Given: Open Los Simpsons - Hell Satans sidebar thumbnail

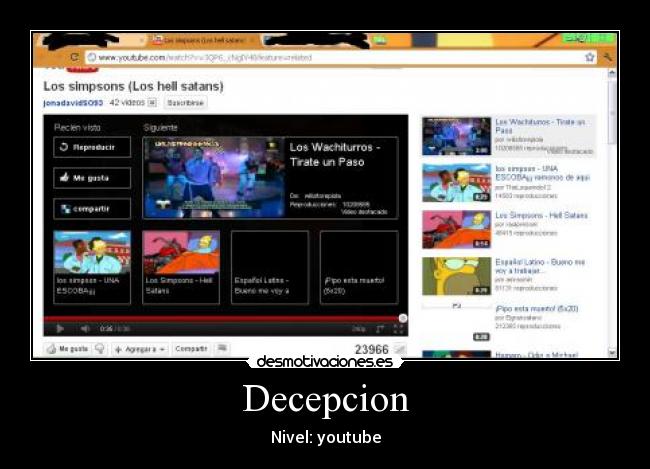Looking at the screenshot, I should [x=456, y=229].
